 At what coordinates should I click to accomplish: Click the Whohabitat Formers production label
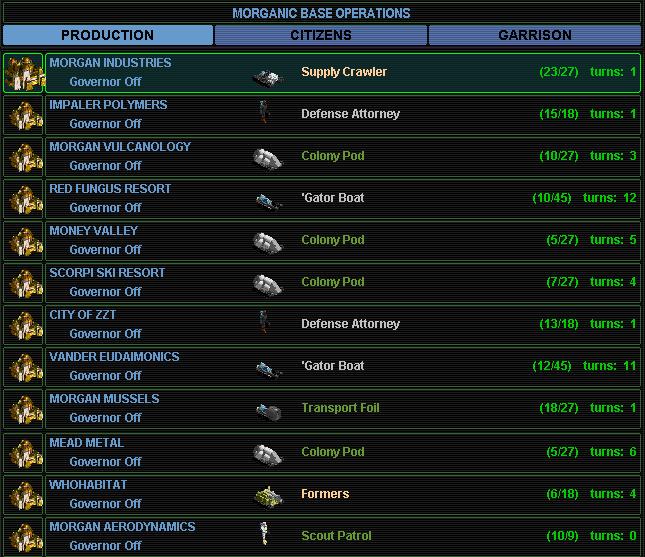[x=325, y=494]
